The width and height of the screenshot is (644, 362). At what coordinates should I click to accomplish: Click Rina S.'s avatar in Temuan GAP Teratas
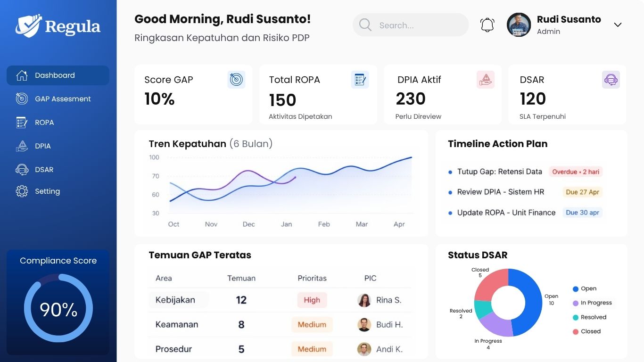(364, 300)
